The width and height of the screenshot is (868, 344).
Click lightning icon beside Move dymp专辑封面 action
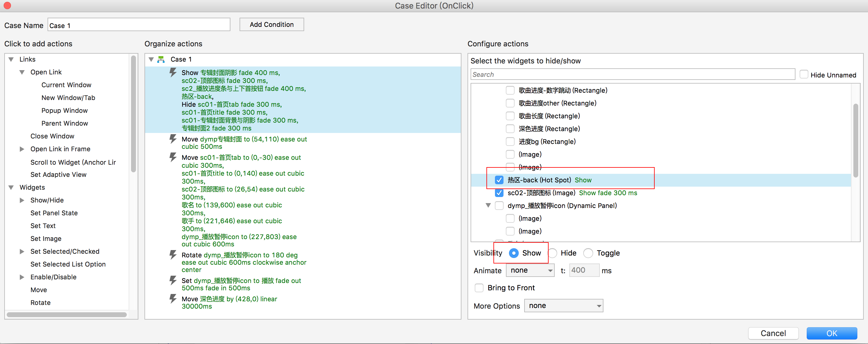tap(173, 139)
